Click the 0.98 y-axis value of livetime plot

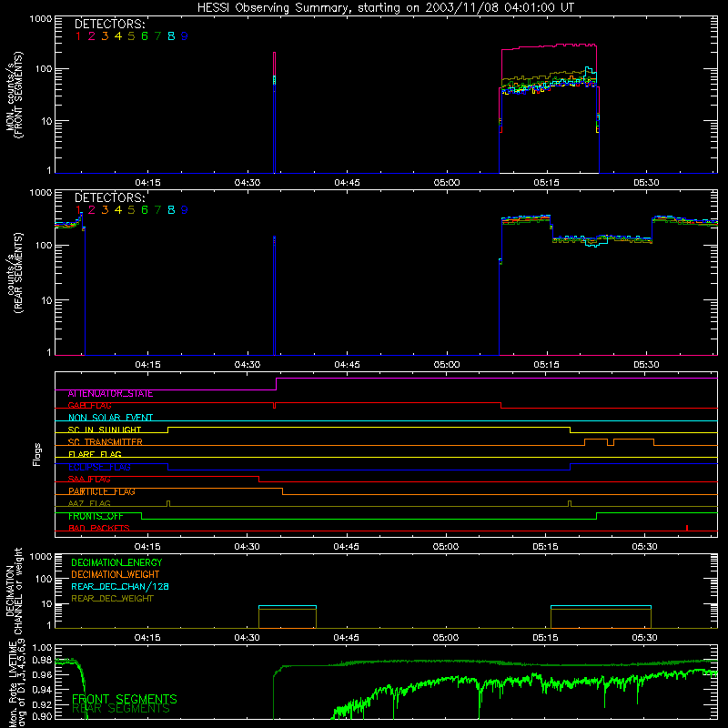(x=42, y=661)
